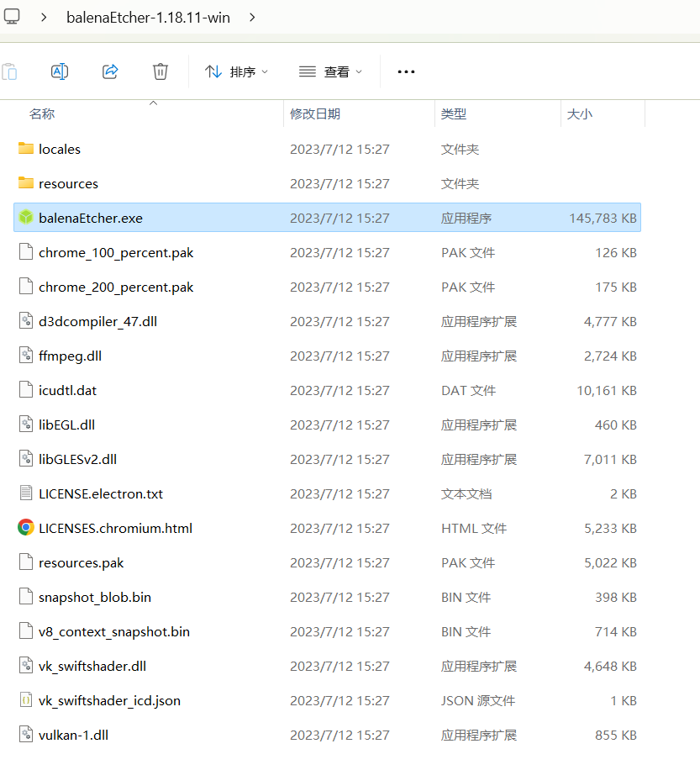
Task: Select the ffmpeg.dll file
Action: pos(70,356)
